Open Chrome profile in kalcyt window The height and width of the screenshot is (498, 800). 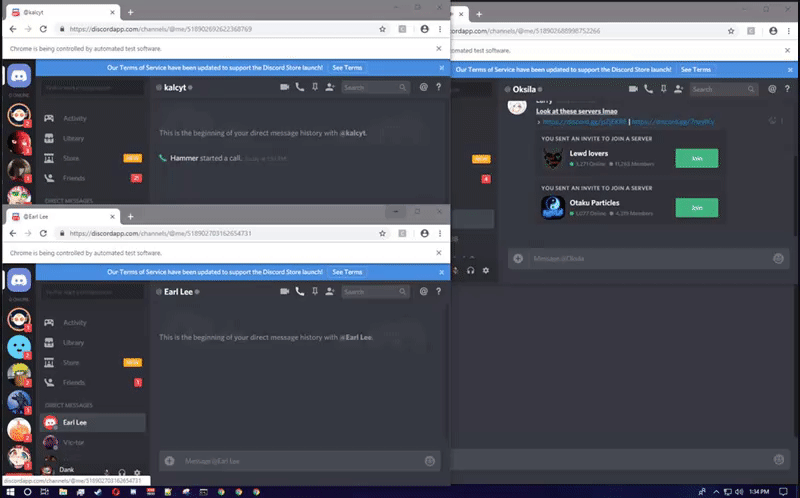tap(424, 29)
